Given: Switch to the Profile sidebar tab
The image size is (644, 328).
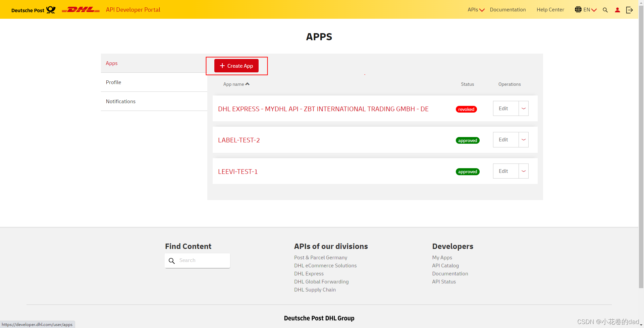Looking at the screenshot, I should pyautogui.click(x=113, y=82).
